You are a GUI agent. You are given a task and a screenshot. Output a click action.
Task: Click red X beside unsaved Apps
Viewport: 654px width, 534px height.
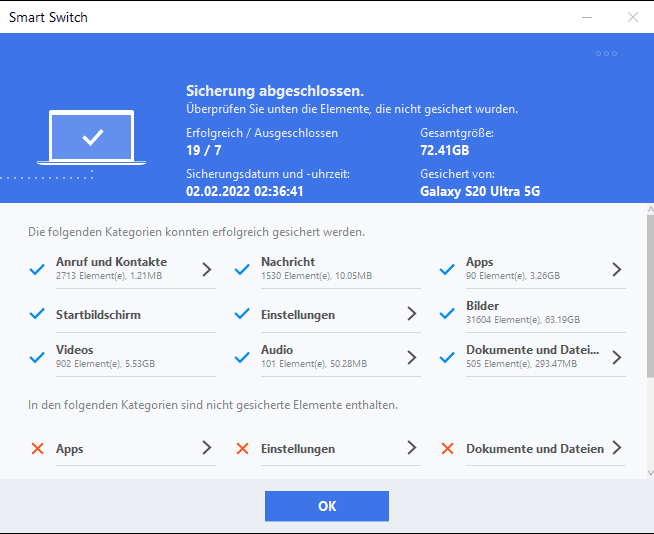point(38,449)
